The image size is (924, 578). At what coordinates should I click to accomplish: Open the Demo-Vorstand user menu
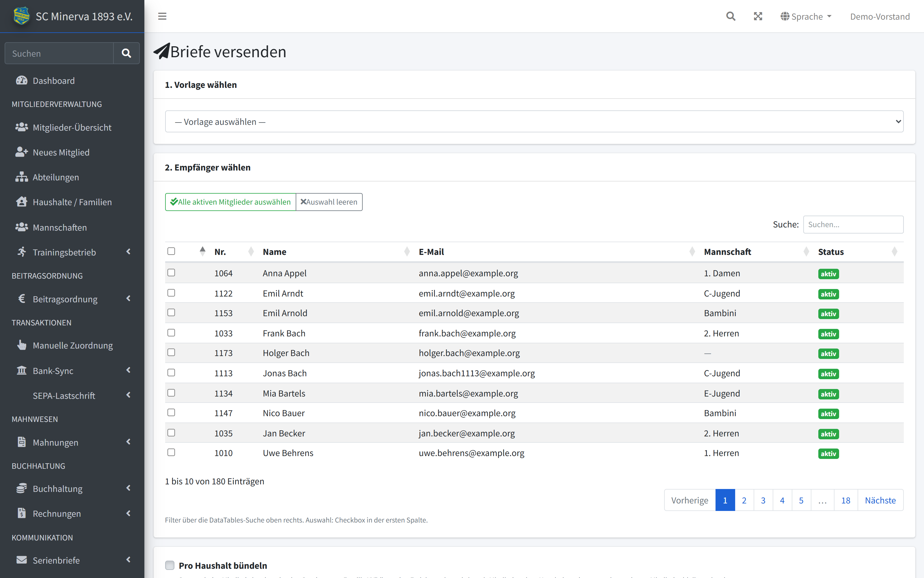tap(880, 16)
